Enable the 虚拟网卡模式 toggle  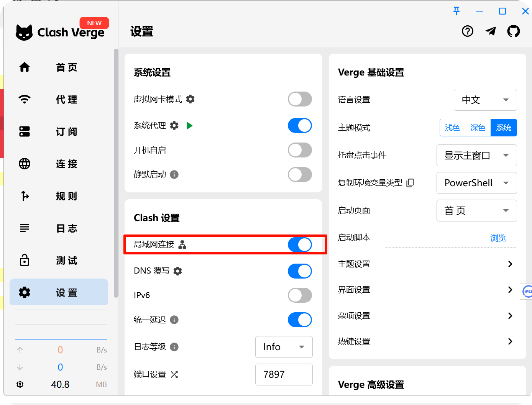click(300, 99)
